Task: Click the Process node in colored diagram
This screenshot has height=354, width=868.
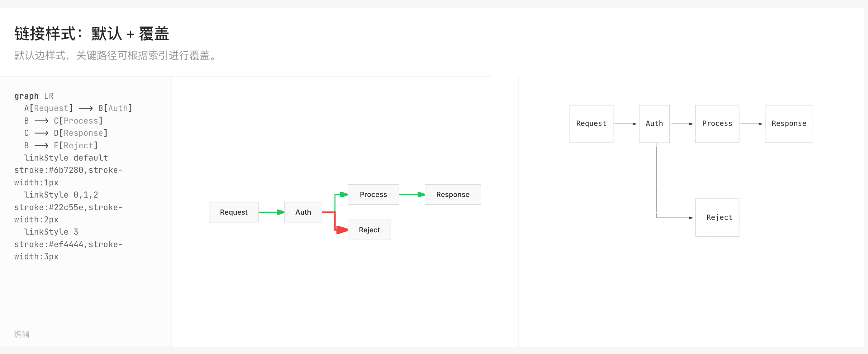Action: (x=373, y=194)
